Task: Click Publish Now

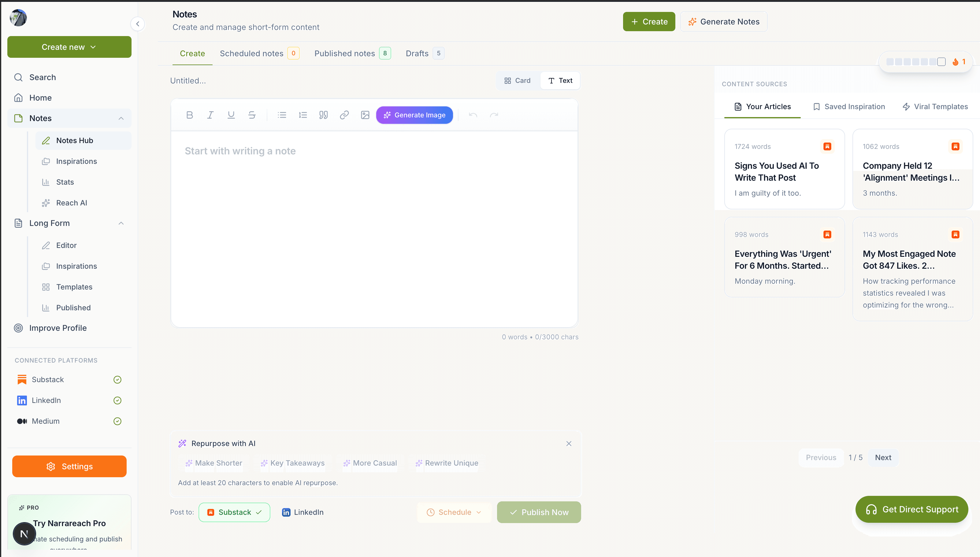Action: (539, 512)
